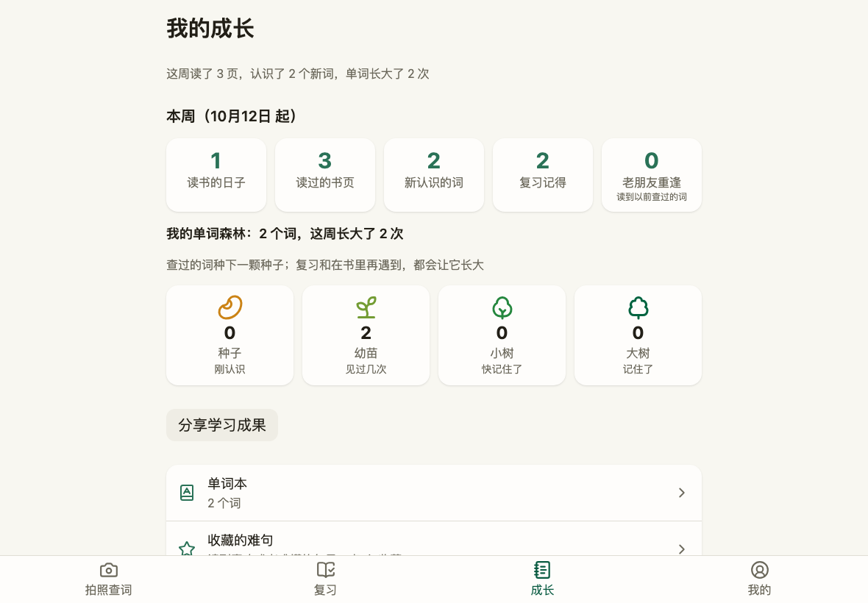This screenshot has height=603, width=868.
Task: Click the seed bean icon
Action: [x=230, y=307]
